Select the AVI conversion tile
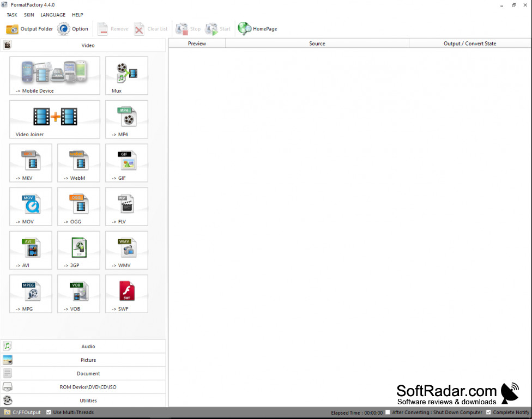Screen dimensions: 532x419 point(31,251)
